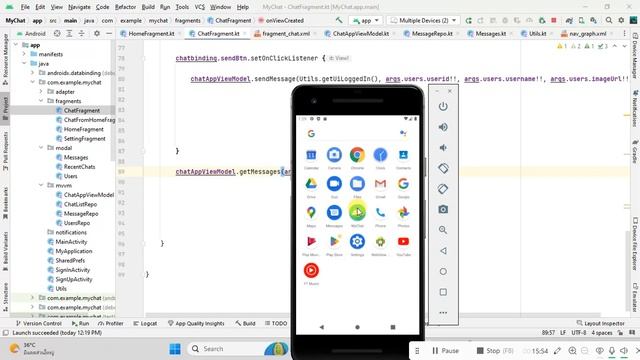Expand the adapter folder
This screenshot has width=640, height=360.
(41, 91)
